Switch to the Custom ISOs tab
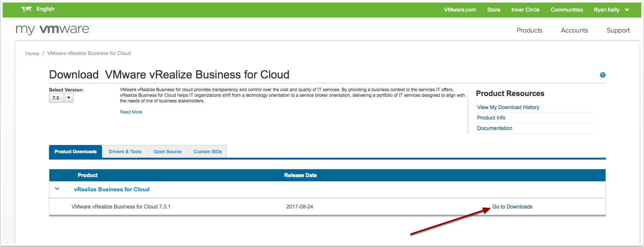Image resolution: width=644 pixels, height=247 pixels. coord(207,152)
